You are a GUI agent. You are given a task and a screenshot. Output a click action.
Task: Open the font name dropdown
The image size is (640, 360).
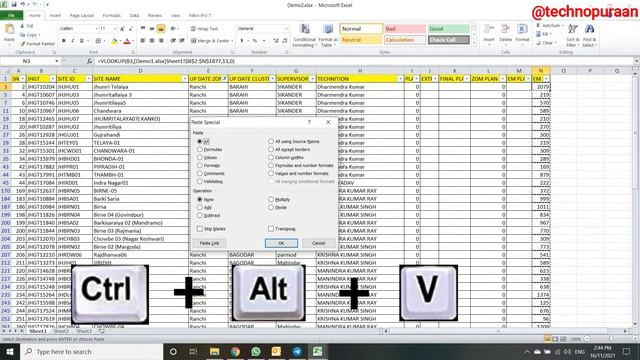click(x=96, y=29)
